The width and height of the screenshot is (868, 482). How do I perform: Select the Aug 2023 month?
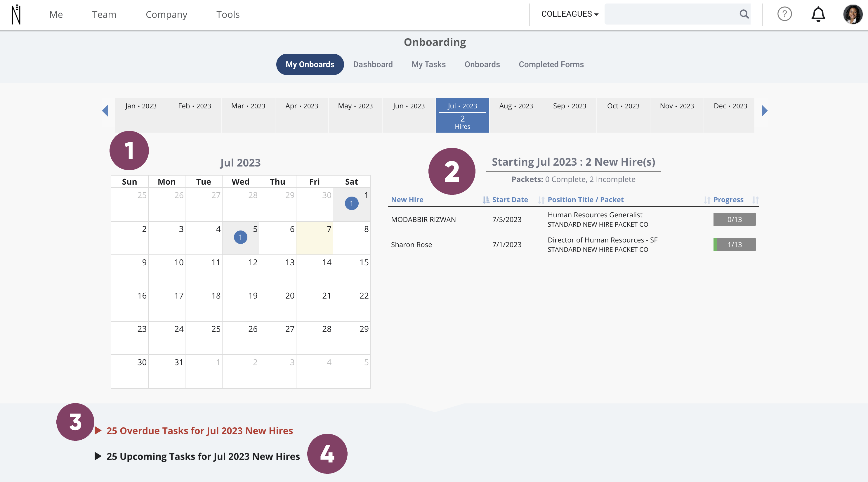pyautogui.click(x=516, y=115)
